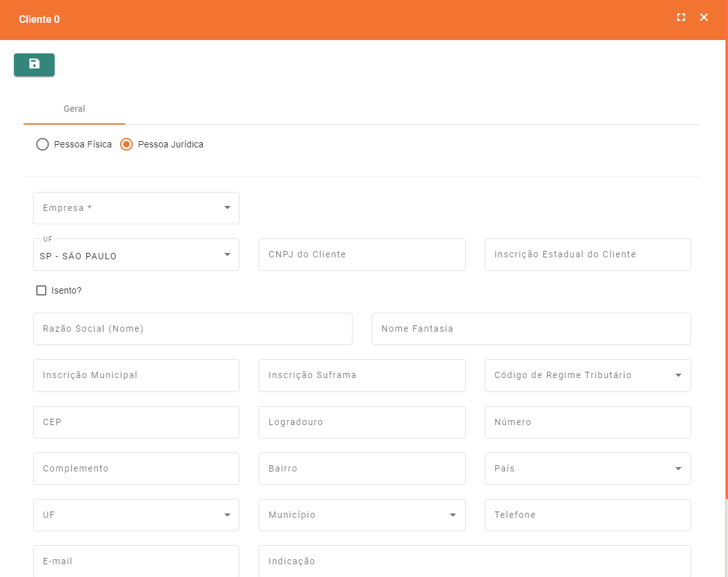The image size is (728, 577).
Task: Check the Isento? checkbox
Action: (x=41, y=290)
